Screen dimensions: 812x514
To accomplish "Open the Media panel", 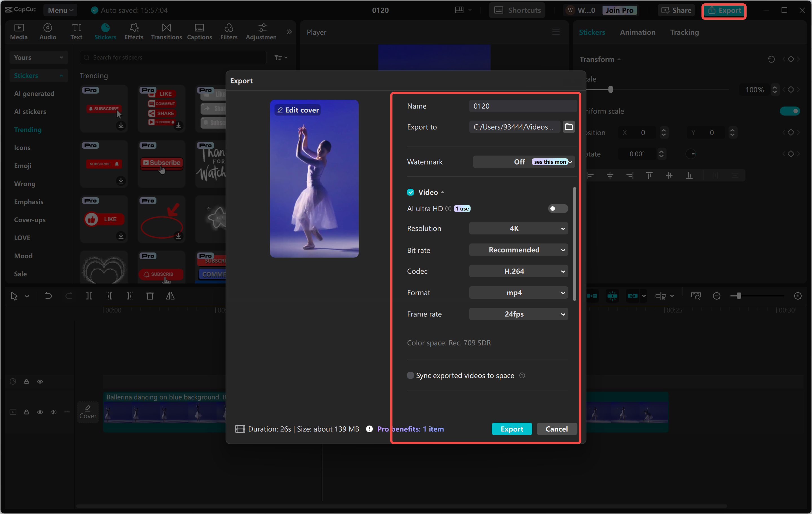I will (19, 31).
